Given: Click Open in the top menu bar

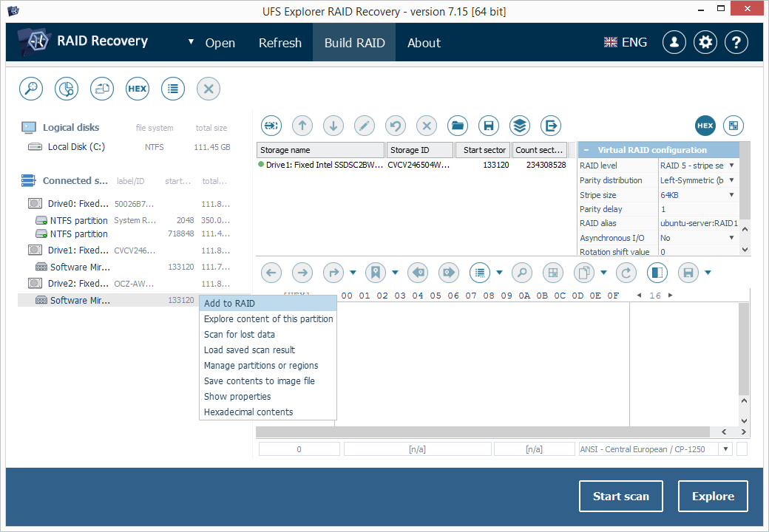Looking at the screenshot, I should click(220, 43).
